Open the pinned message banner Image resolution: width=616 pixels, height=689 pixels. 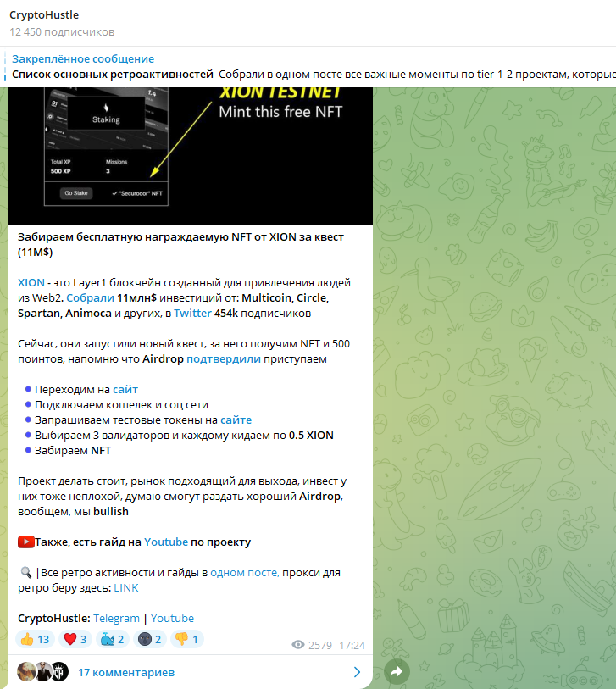click(x=308, y=66)
